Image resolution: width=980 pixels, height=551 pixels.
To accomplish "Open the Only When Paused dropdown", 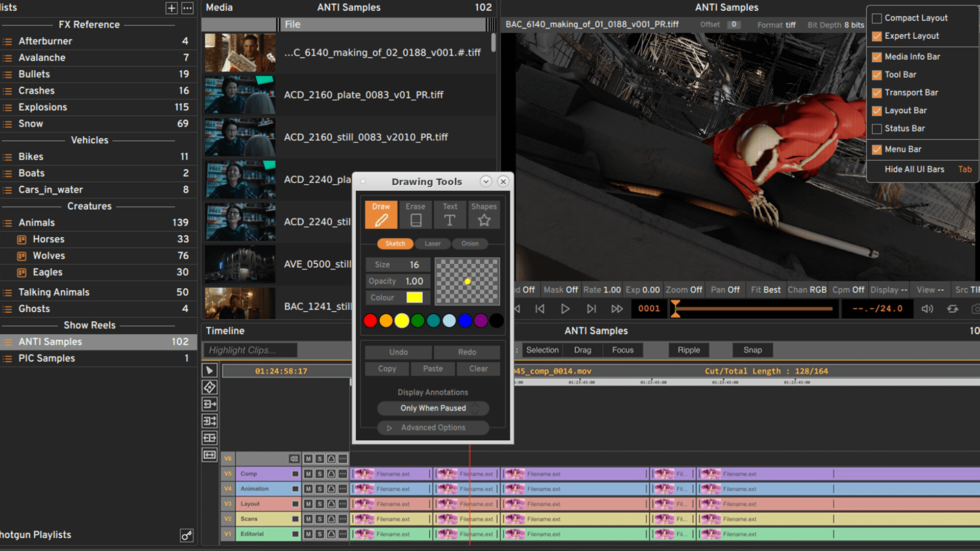I will (x=433, y=408).
